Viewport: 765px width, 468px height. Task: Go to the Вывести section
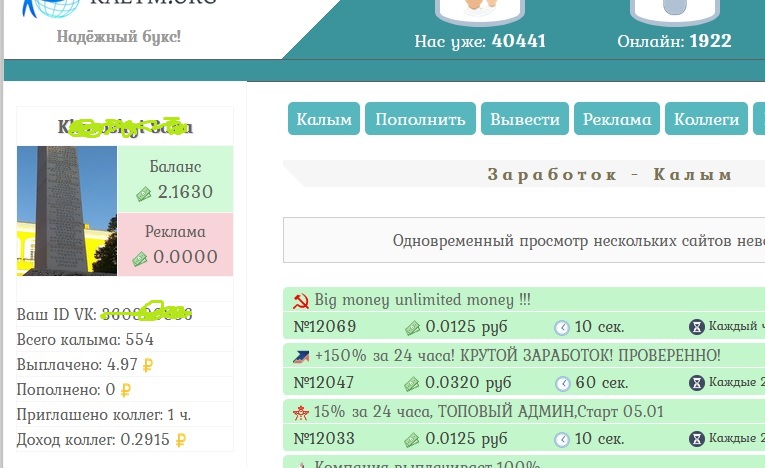tap(525, 119)
